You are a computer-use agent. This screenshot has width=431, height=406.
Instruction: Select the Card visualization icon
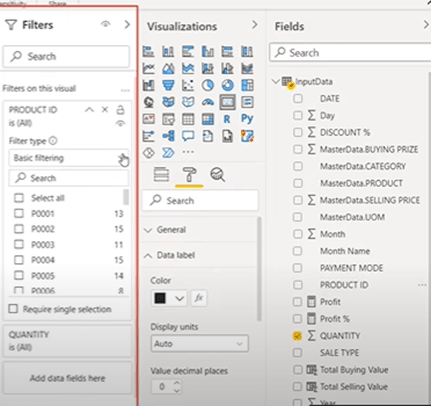point(227,102)
